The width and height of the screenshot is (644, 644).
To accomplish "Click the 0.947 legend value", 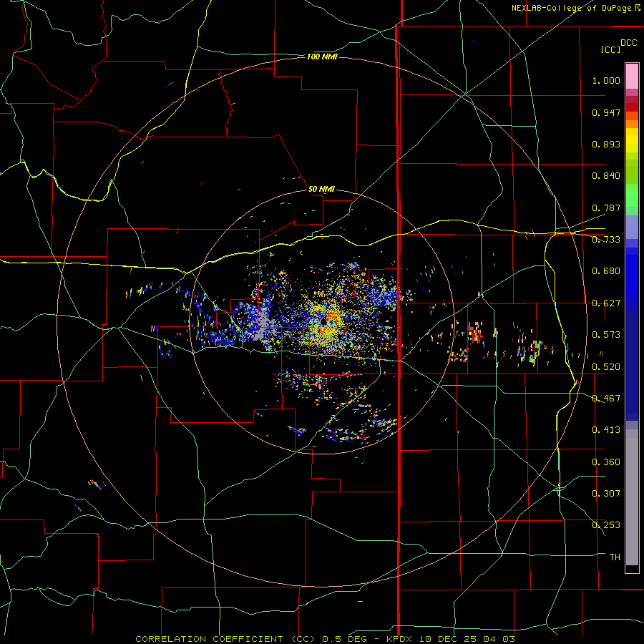I will click(x=606, y=112).
